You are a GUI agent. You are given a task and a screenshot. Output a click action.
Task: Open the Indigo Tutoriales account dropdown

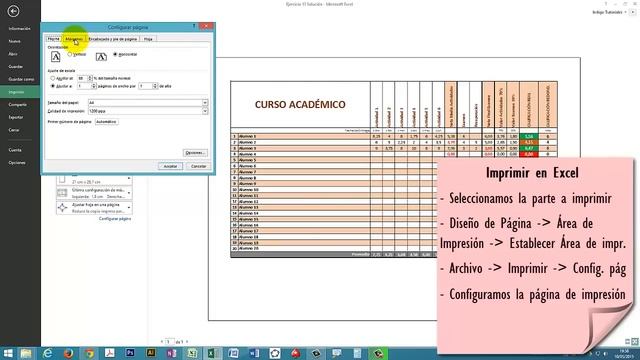[625, 12]
